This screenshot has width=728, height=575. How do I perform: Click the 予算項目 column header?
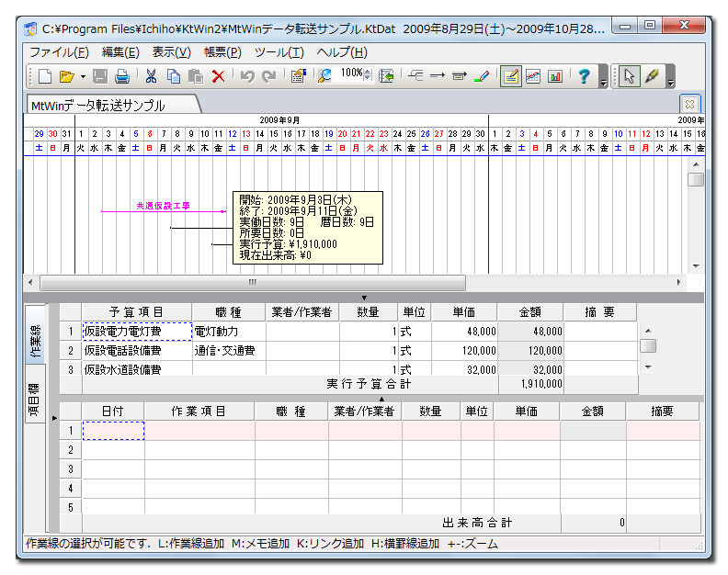pos(136,312)
